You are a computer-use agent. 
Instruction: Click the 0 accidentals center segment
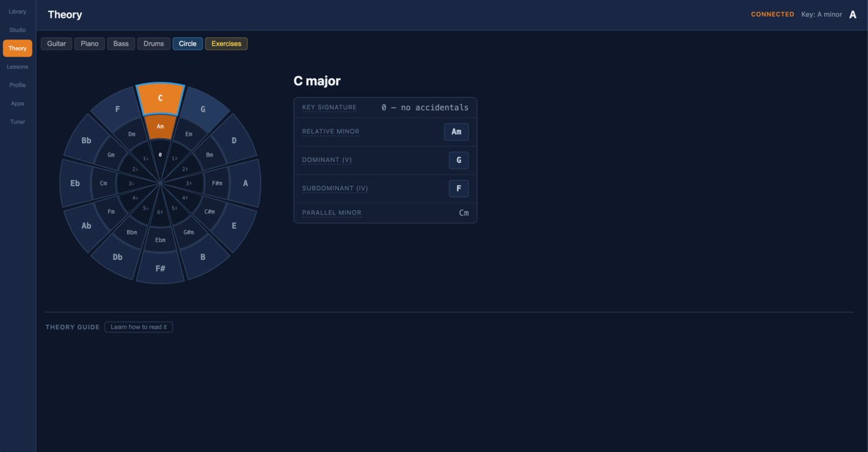(161, 155)
